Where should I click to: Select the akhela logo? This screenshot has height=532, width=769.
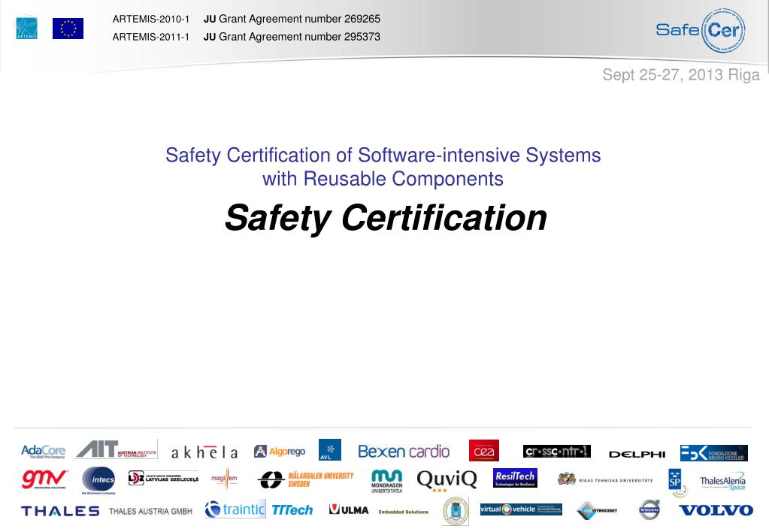pos(204,452)
